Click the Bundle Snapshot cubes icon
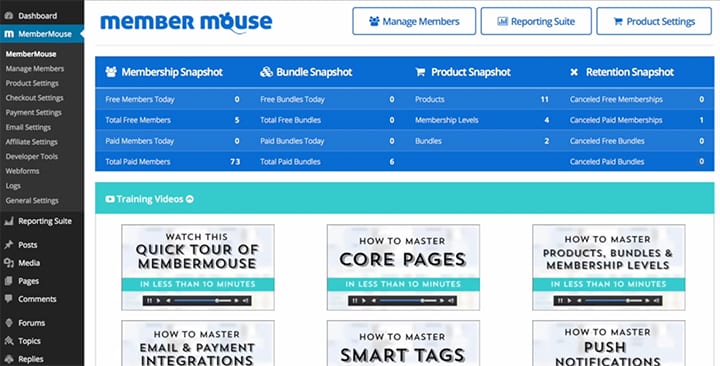The image size is (720, 366). click(x=266, y=72)
